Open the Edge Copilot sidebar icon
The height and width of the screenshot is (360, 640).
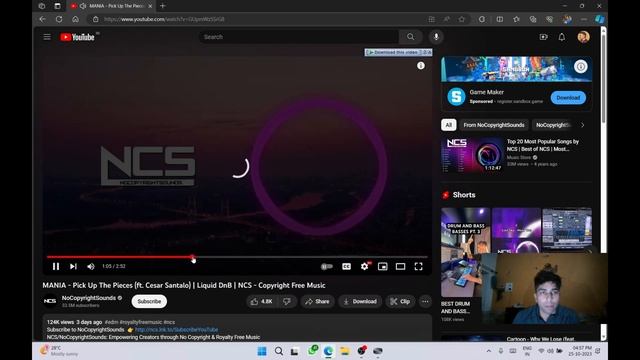pos(600,19)
